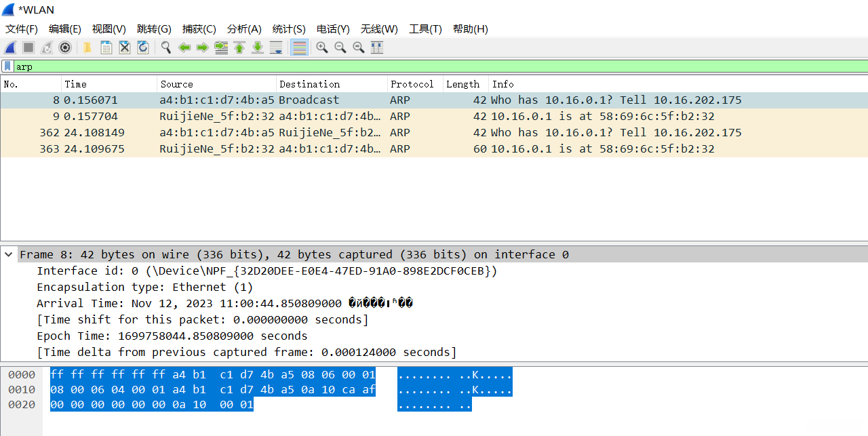Sort by Destination column header
This screenshot has height=436, width=868.
(x=332, y=84)
